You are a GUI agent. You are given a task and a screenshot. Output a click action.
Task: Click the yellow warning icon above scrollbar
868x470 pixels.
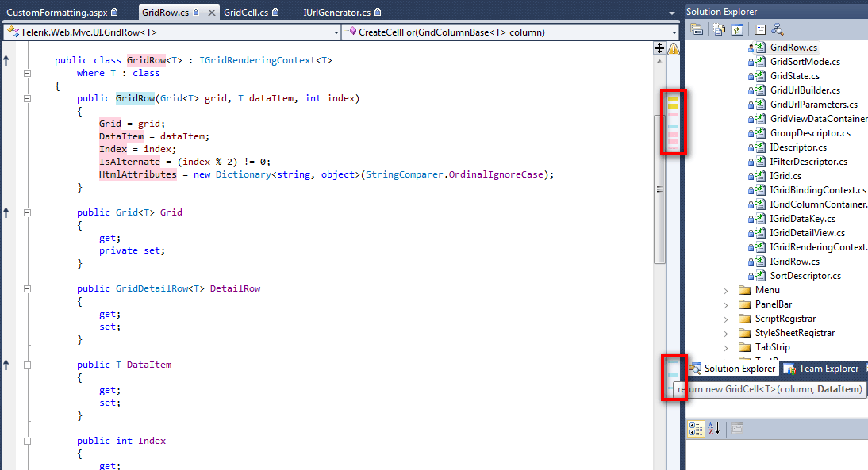673,48
